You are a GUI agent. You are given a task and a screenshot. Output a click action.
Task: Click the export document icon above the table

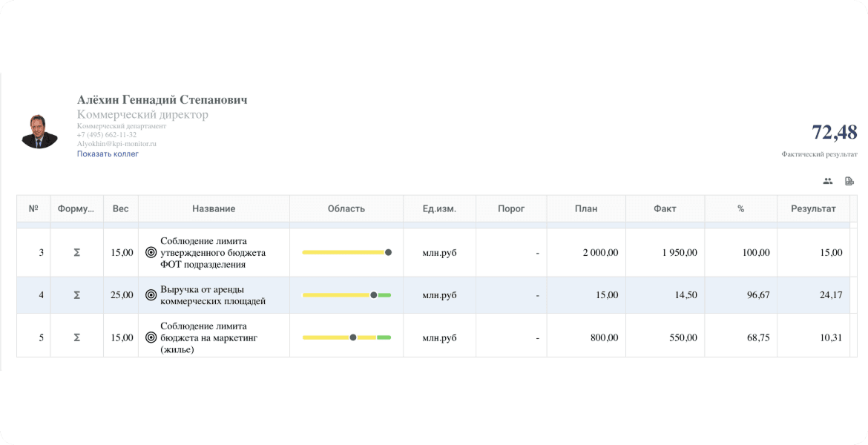pyautogui.click(x=849, y=181)
